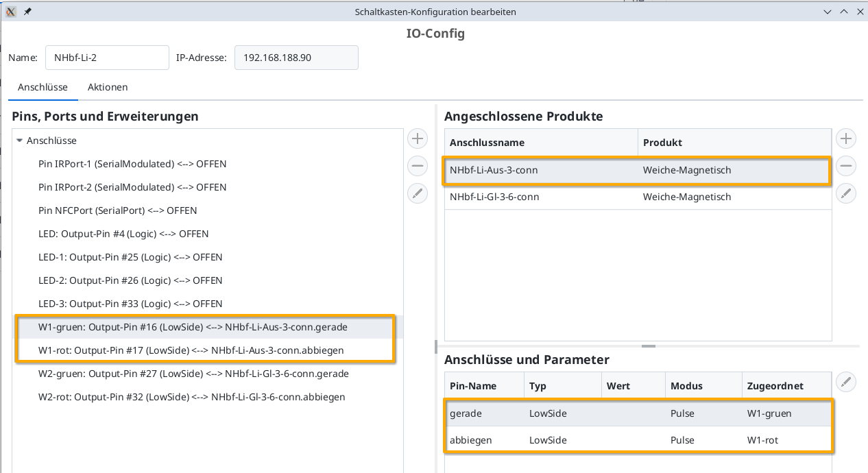
Task: Remove selected pin using minus icon
Action: 418,166
